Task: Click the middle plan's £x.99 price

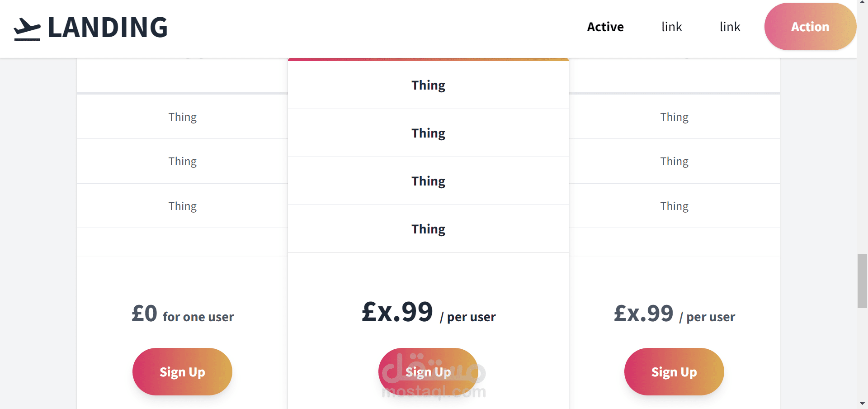Action: point(397,312)
